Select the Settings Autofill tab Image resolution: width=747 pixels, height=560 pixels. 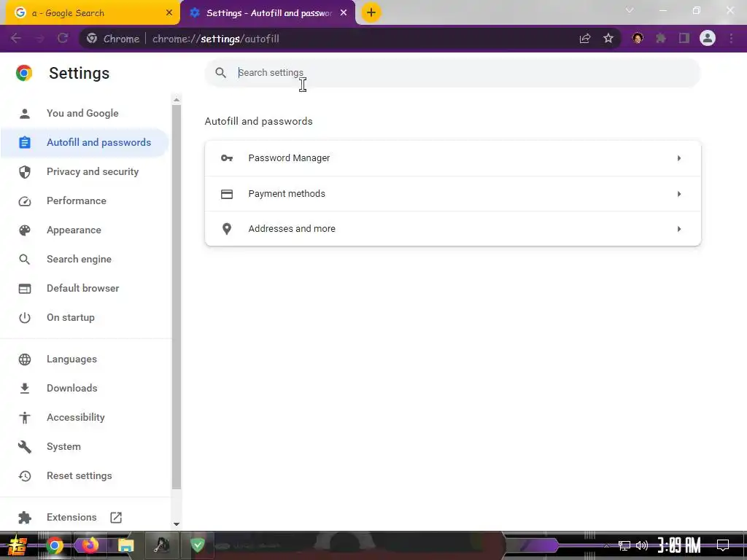point(268,13)
